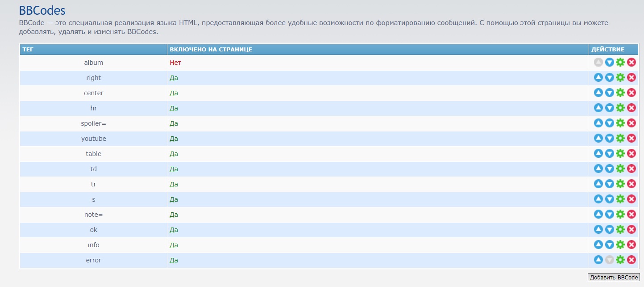Select the 'Да' status in note= row
644x287 pixels.
[174, 215]
